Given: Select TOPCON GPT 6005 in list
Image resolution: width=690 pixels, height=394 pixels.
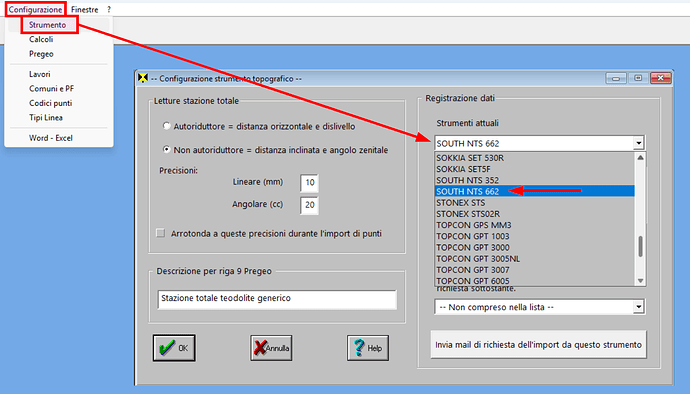Looking at the screenshot, I should coord(534,281).
